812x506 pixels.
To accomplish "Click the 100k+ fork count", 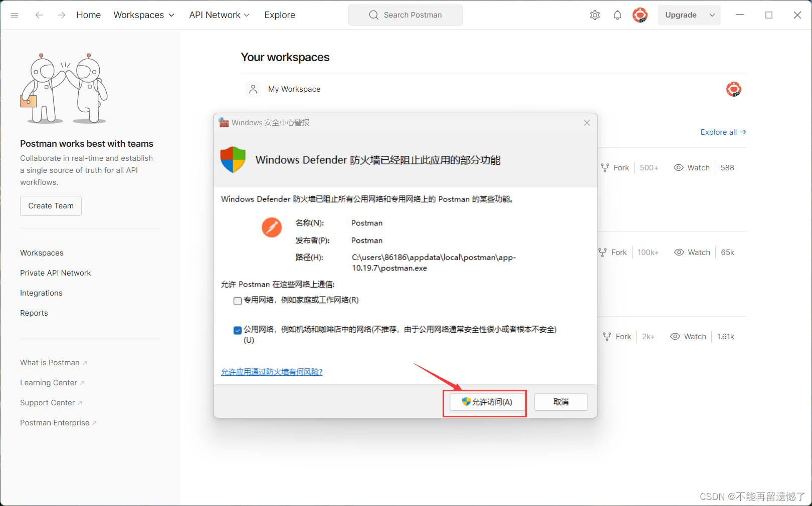I will [648, 252].
